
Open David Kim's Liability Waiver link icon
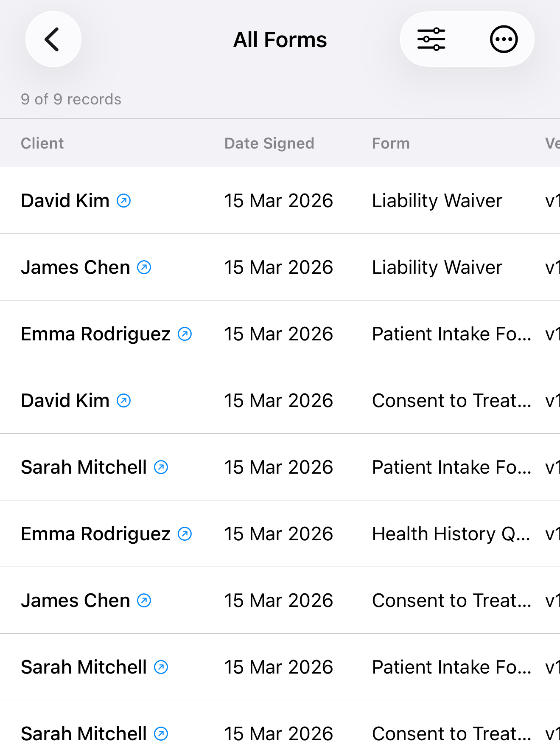tap(123, 201)
